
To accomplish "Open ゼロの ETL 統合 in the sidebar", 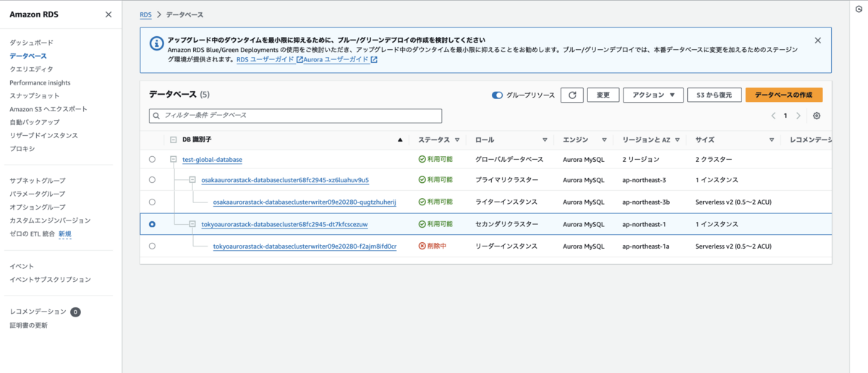I will tap(33, 233).
